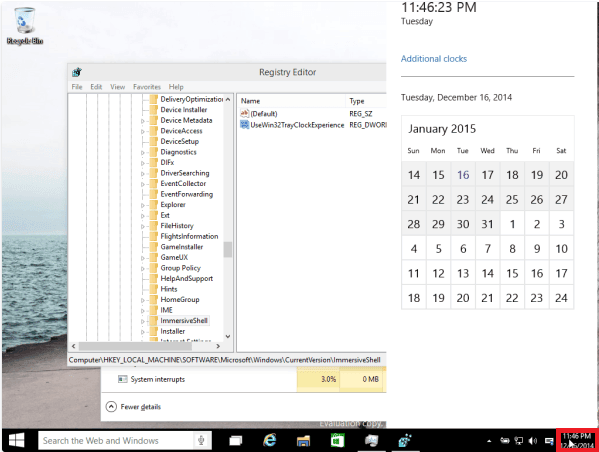Show hidden tray icons arrow
599x452 pixels.
(x=489, y=441)
